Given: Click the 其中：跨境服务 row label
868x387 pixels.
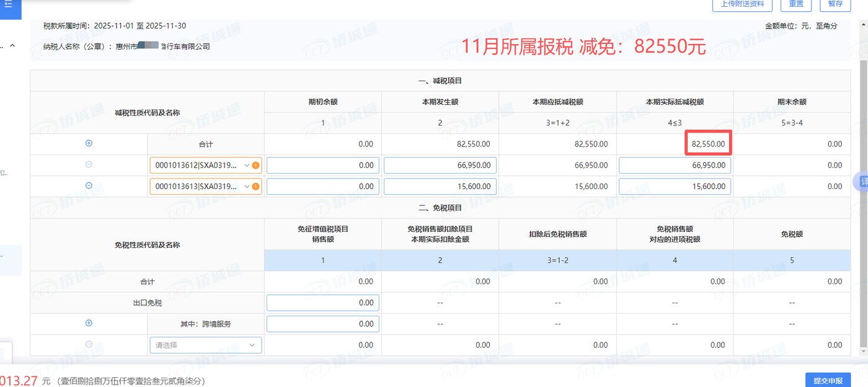Looking at the screenshot, I should click(205, 324).
